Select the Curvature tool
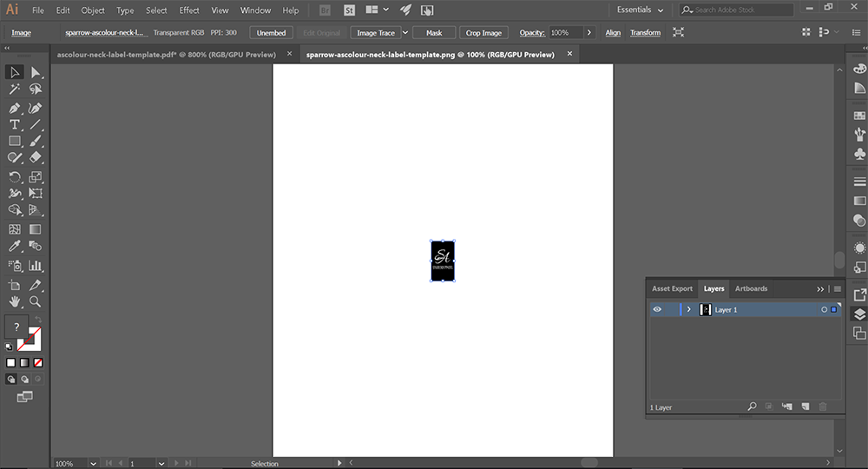This screenshot has width=868, height=469. 36,108
